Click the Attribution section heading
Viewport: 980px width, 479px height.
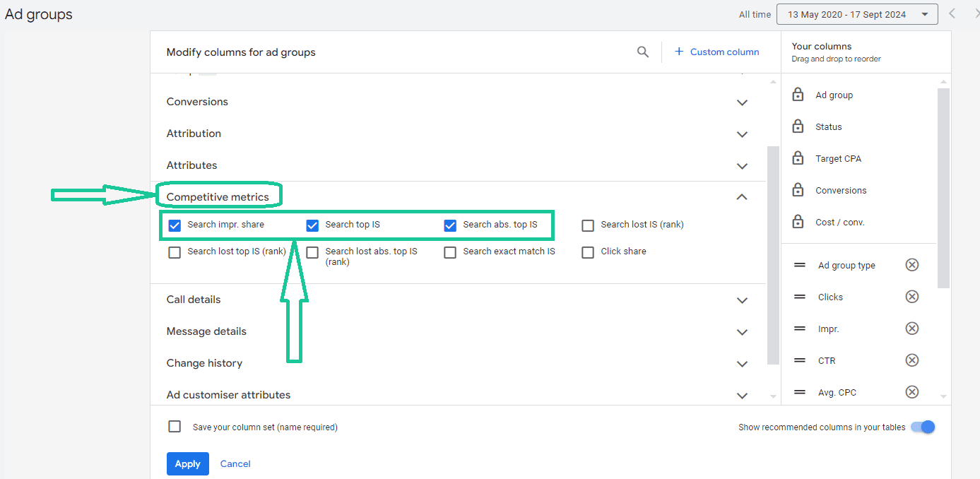(x=194, y=134)
